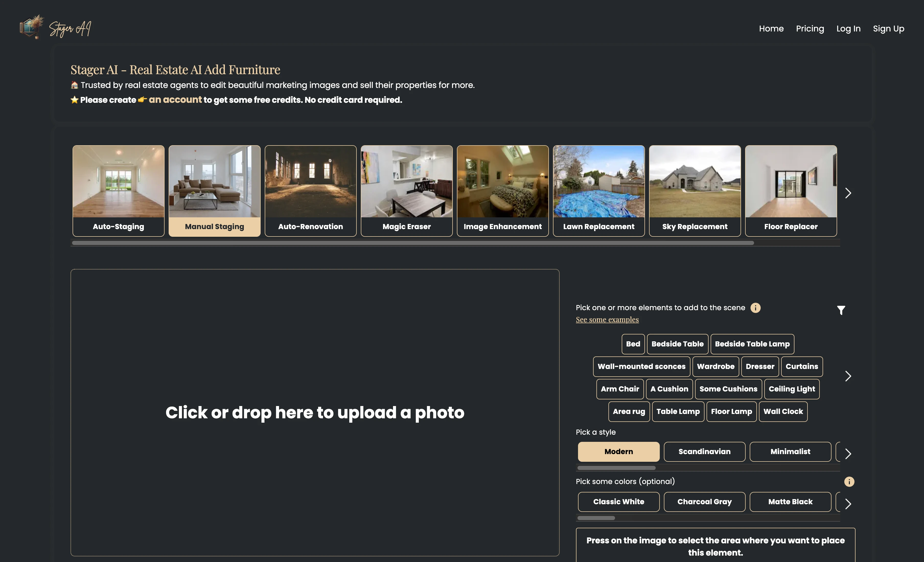
Task: Expand more furniture elements with arrow
Action: point(848,376)
